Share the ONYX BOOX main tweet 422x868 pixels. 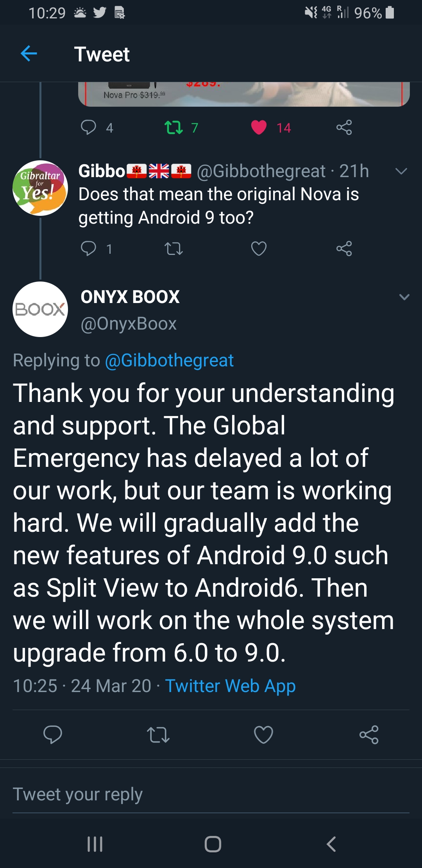369,734
